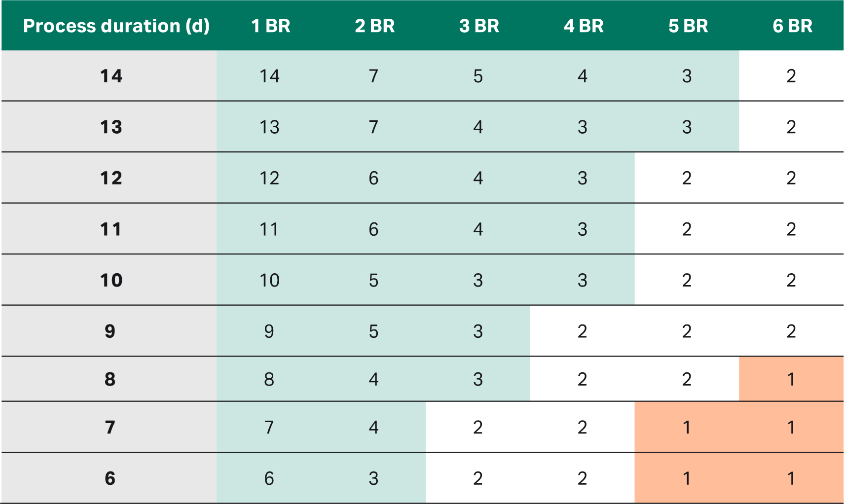Image resolution: width=844 pixels, height=504 pixels.
Task: Select the 4 BR cell in row 11
Action: pyautogui.click(x=583, y=229)
